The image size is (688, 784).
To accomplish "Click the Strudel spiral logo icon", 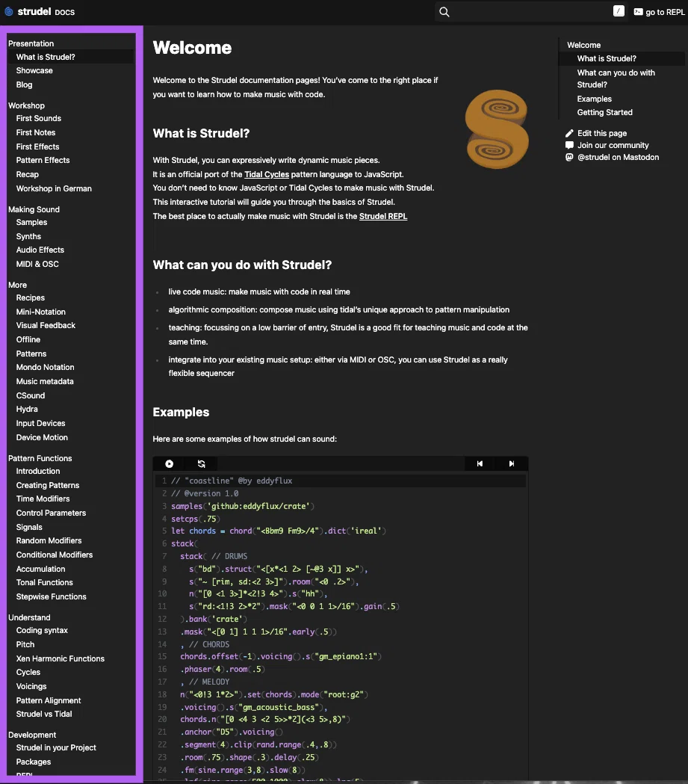I will 8,11.
